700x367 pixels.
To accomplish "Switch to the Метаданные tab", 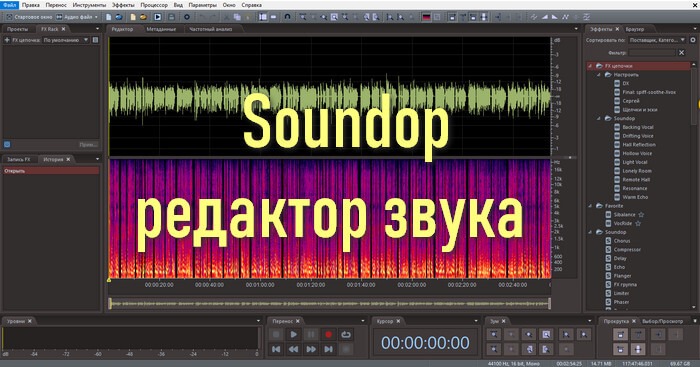I will 161,29.
